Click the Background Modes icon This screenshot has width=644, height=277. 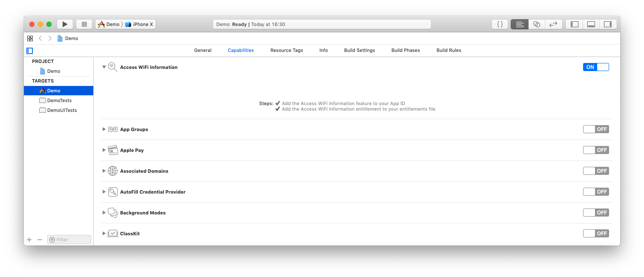coord(112,213)
